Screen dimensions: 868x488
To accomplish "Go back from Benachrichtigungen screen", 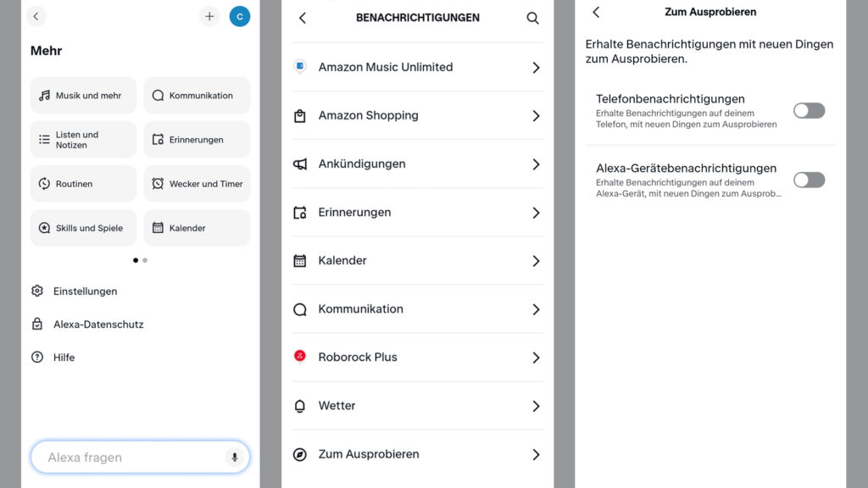I will pos(303,18).
